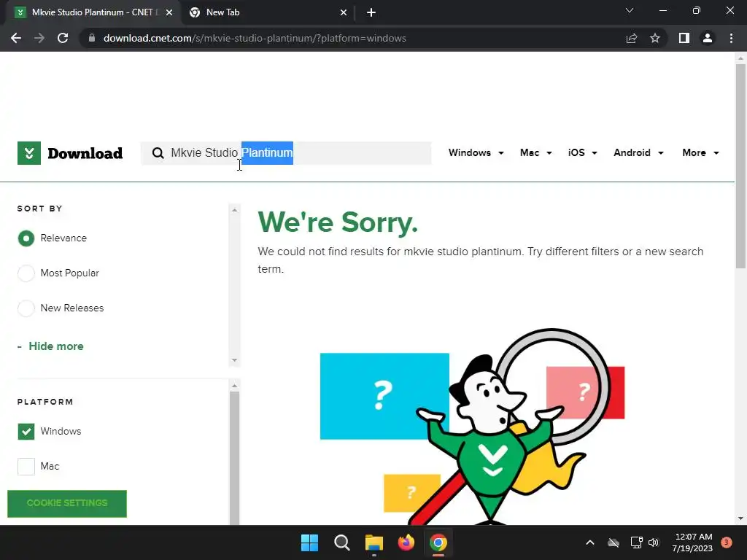The height and width of the screenshot is (560, 747).
Task: Click the highlighted word Plantinum
Action: click(x=267, y=153)
